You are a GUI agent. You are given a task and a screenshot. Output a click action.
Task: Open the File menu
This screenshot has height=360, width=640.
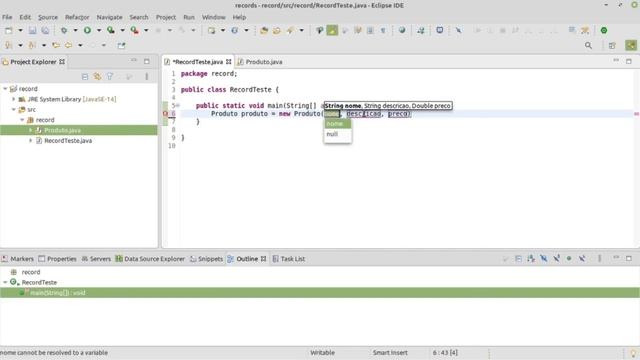coord(7,17)
